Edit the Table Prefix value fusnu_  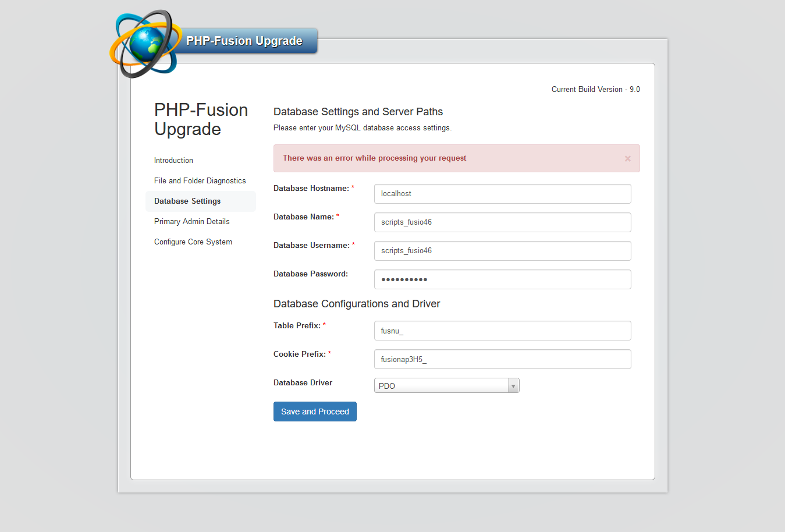502,330
